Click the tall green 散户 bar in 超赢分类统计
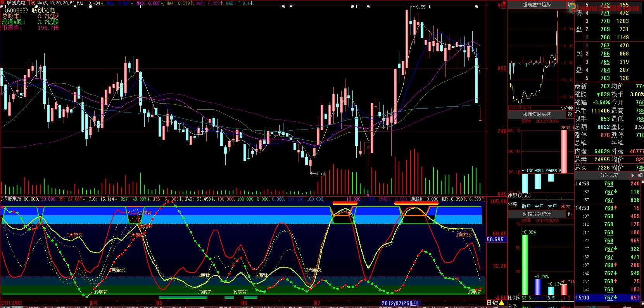The width and height of the screenshot is (644, 308). 525,265
